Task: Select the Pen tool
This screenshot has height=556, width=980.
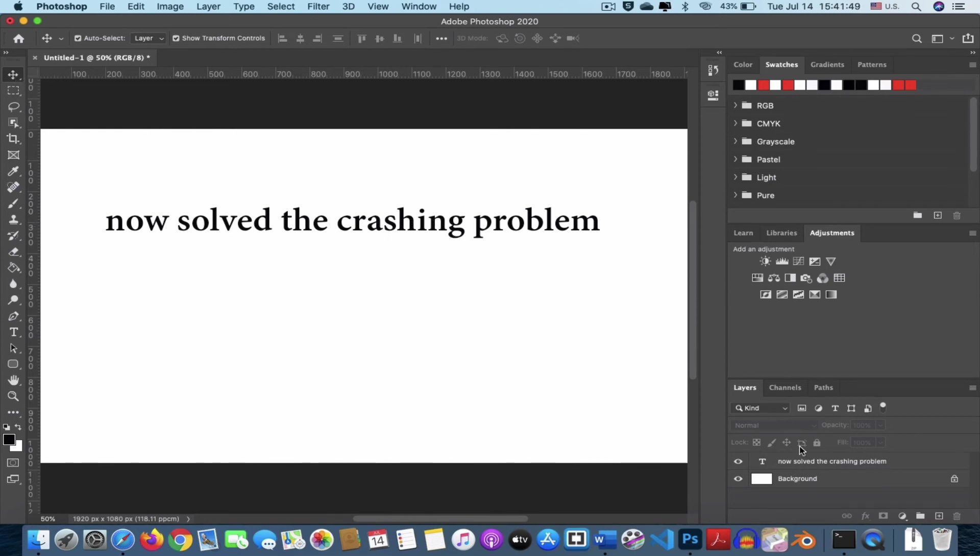Action: click(x=13, y=316)
